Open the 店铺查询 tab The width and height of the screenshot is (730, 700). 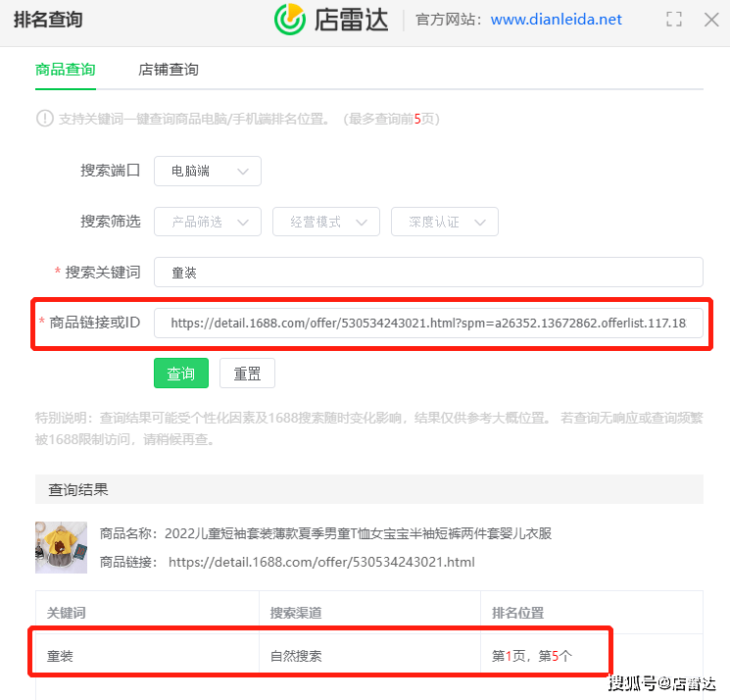pos(169,70)
